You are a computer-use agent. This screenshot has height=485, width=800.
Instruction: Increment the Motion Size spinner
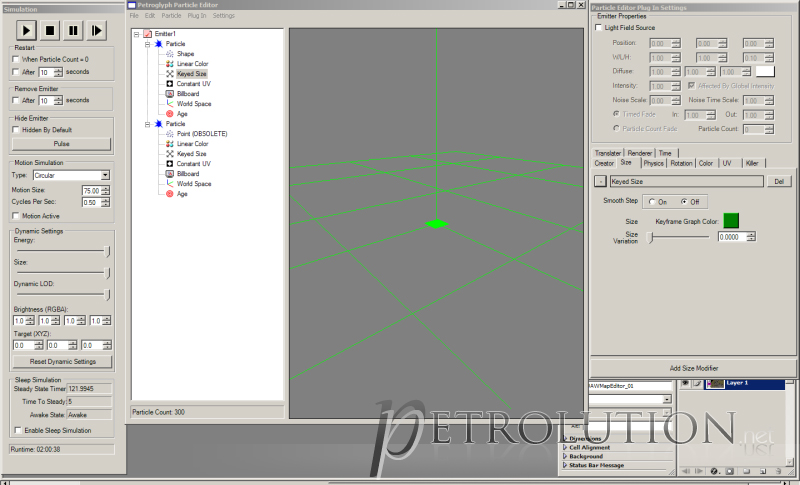(105, 188)
